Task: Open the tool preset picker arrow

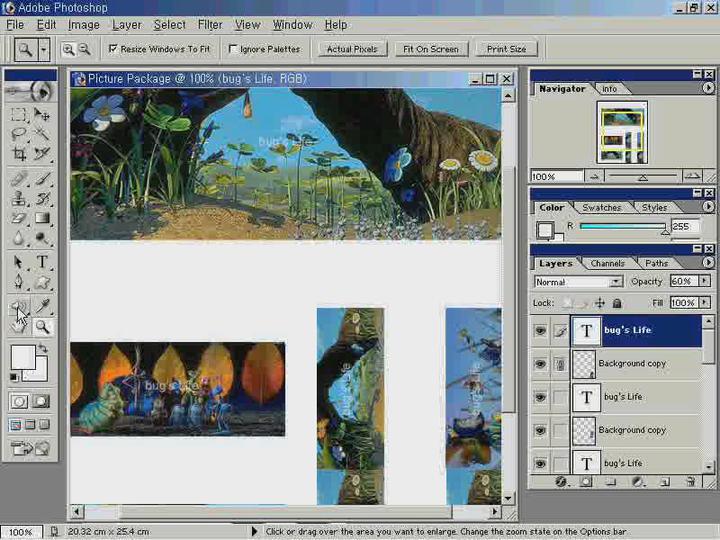Action: (44, 49)
